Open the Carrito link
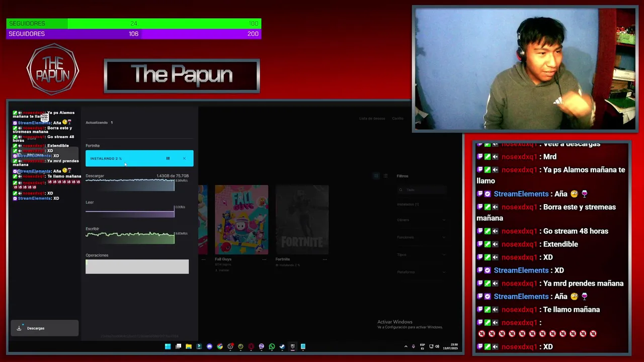This screenshot has width=644, height=362. (397, 119)
